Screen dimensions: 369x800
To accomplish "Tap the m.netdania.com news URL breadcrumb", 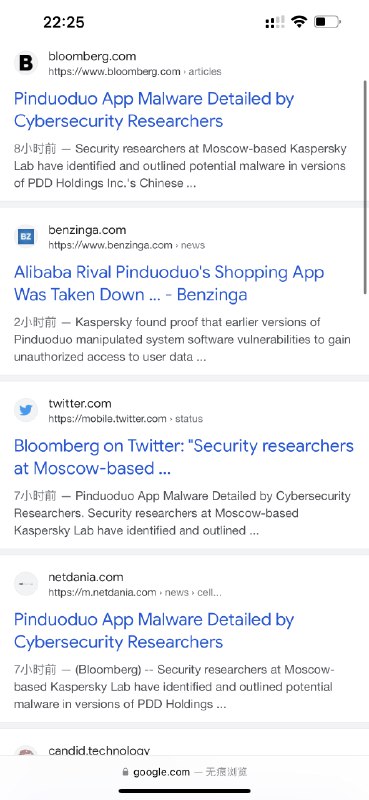I will click(135, 592).
